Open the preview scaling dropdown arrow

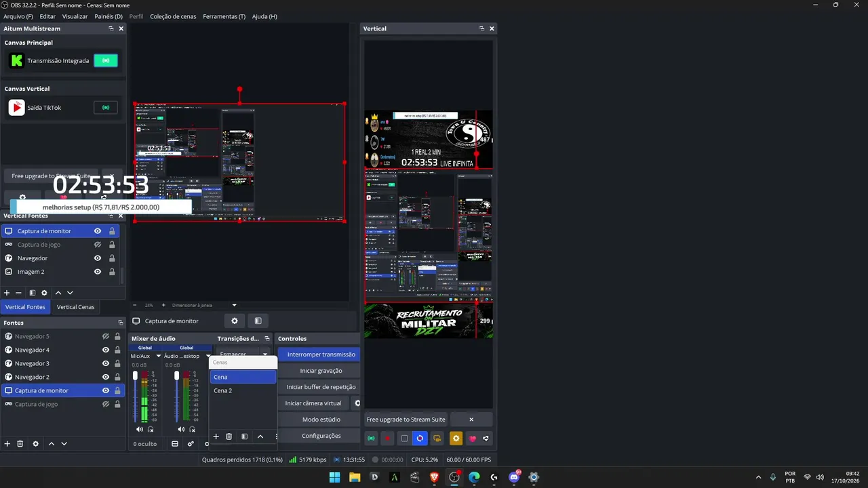coord(235,305)
